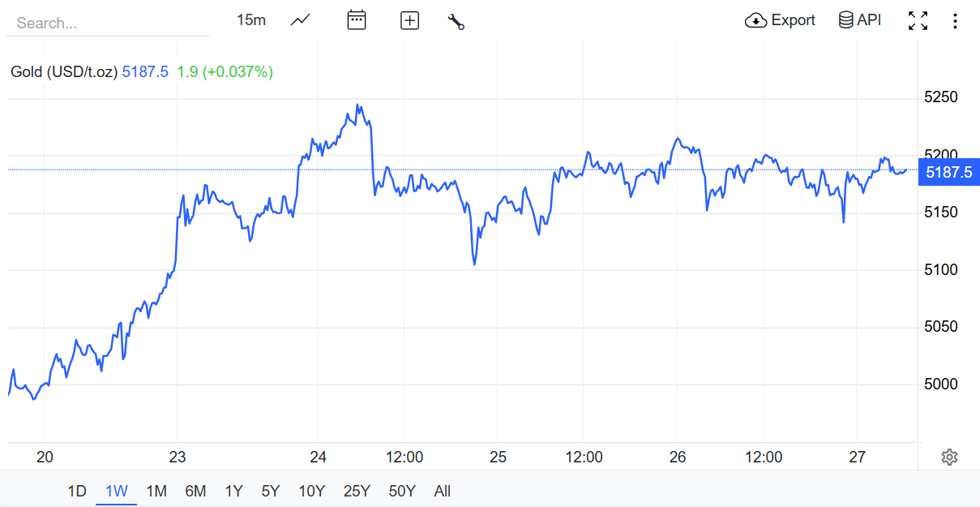Switch to the 1M range

[156, 491]
